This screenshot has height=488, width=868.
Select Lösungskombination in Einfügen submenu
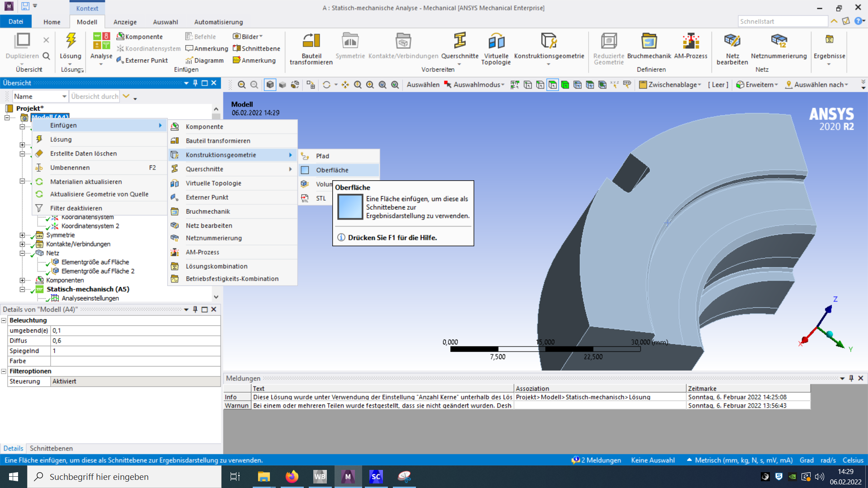233,266
